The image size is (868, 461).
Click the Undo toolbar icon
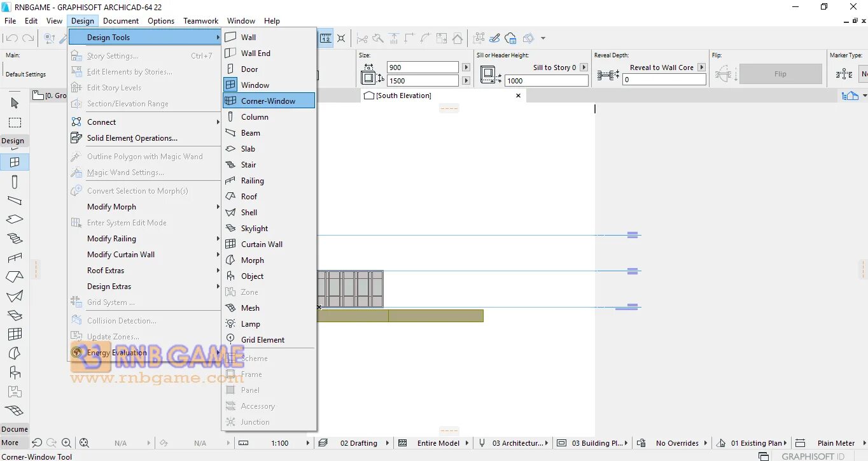coord(12,38)
